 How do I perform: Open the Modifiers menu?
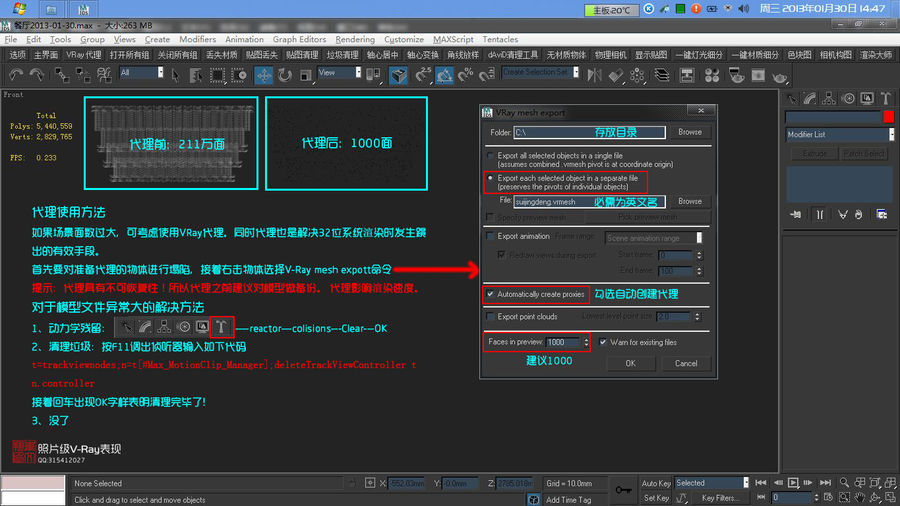click(197, 39)
